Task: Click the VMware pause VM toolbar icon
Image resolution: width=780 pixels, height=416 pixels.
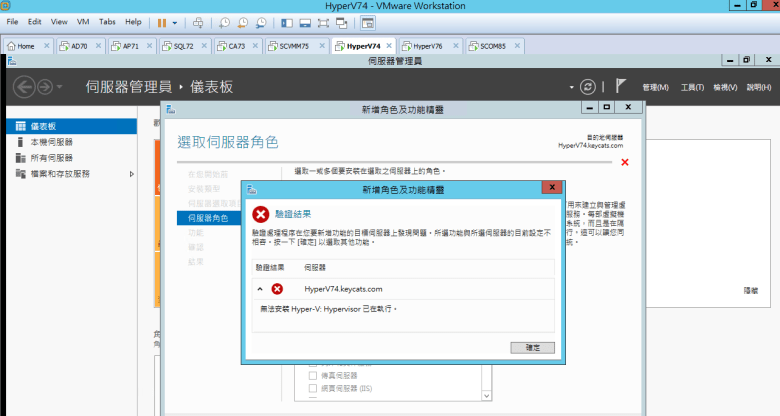Action: [x=162, y=21]
